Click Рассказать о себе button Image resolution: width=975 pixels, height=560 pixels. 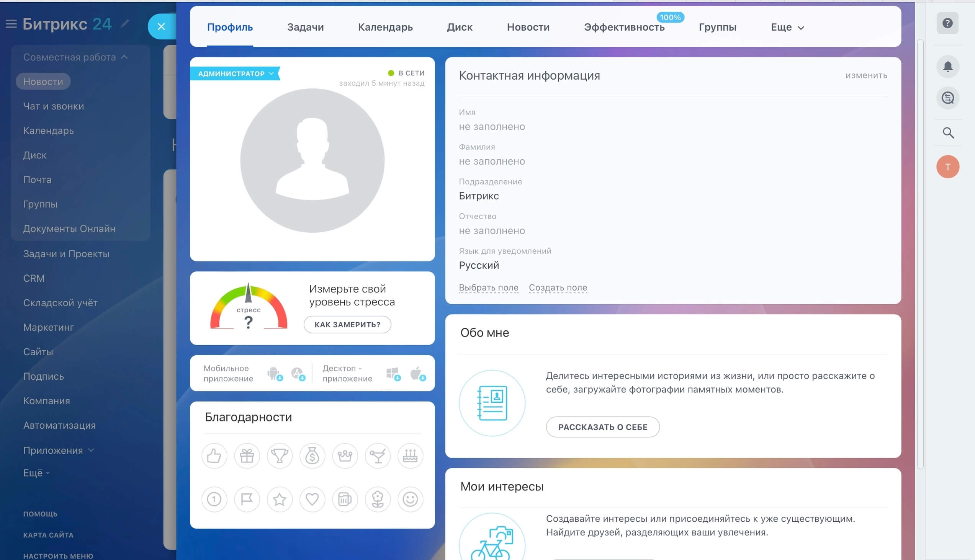click(603, 427)
